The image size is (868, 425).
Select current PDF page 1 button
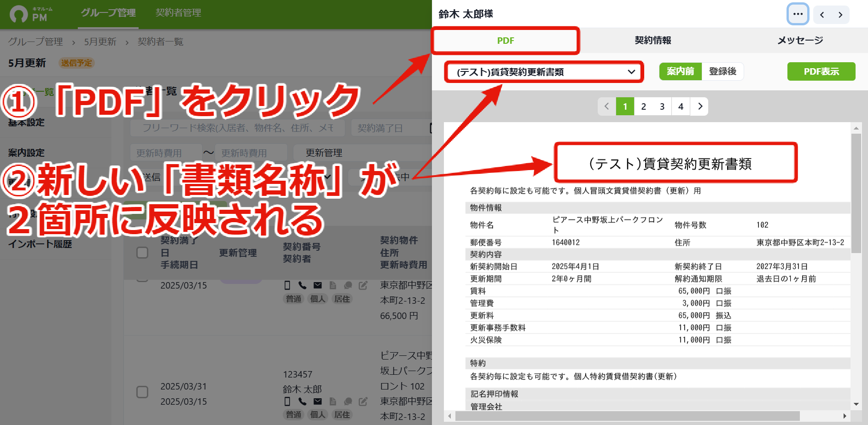tap(625, 106)
